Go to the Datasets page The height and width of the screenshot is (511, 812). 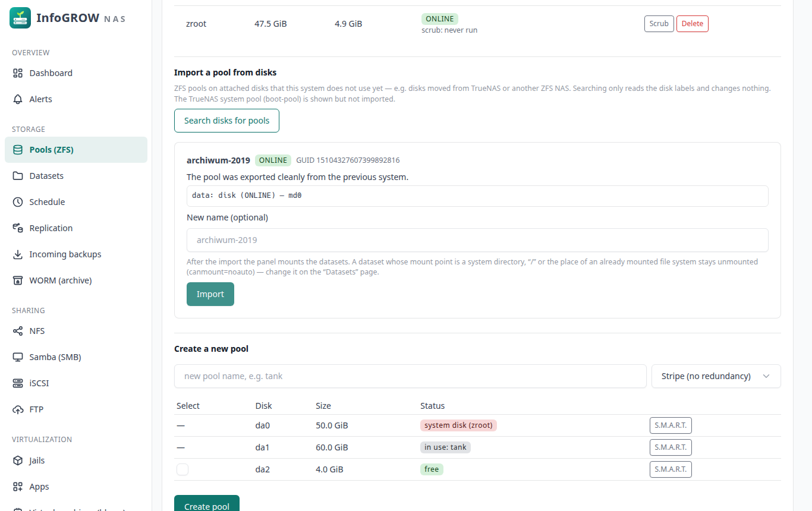click(x=76, y=176)
